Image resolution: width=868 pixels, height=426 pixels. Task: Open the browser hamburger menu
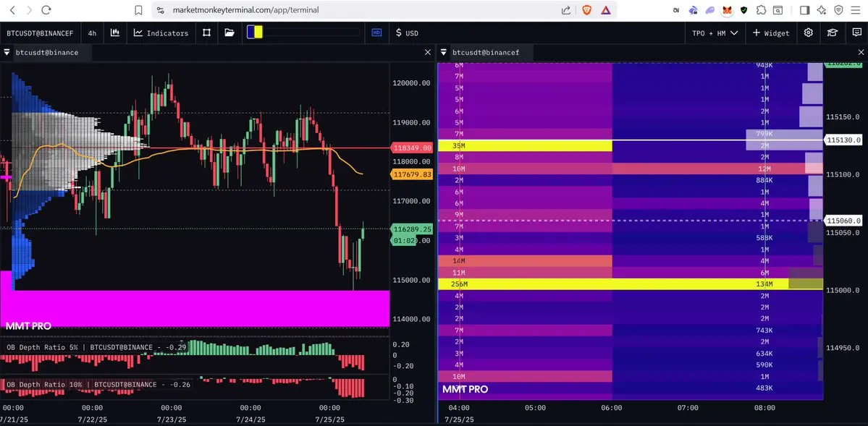click(x=856, y=10)
